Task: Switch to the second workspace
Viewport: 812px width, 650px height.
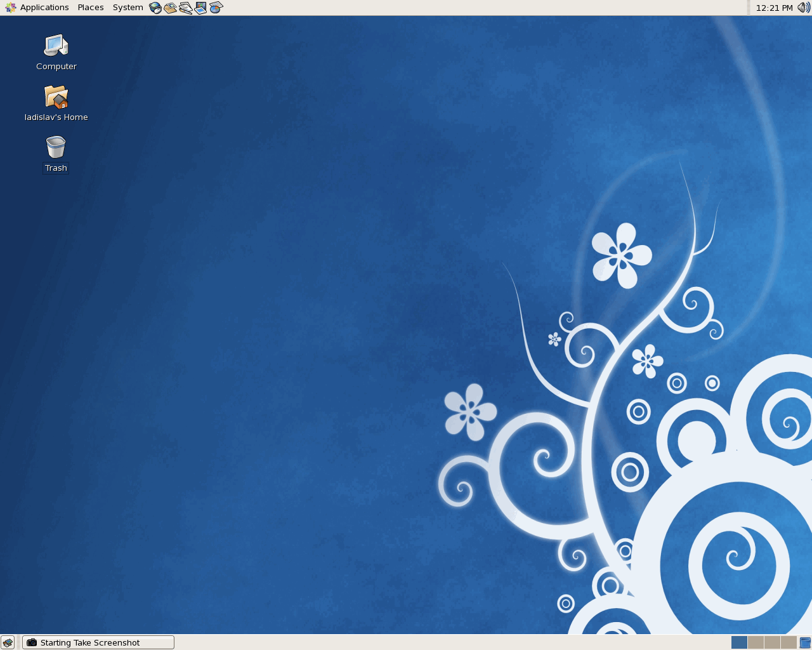Action: tap(756, 642)
